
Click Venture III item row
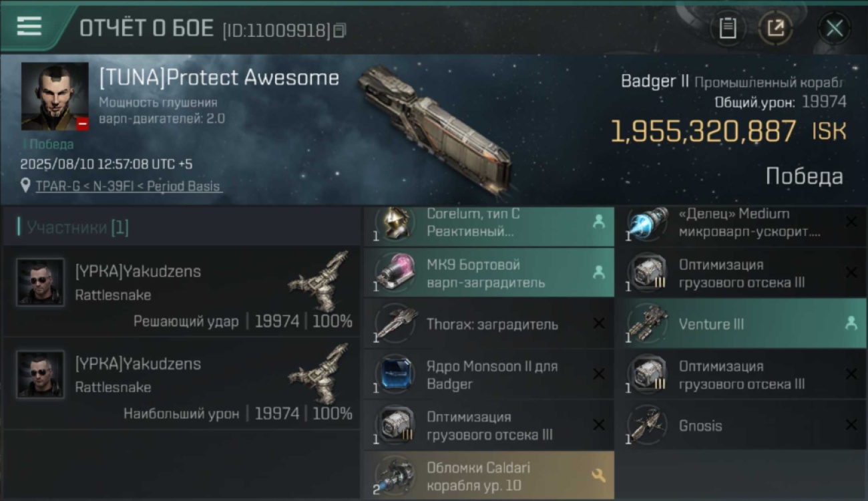click(x=741, y=324)
